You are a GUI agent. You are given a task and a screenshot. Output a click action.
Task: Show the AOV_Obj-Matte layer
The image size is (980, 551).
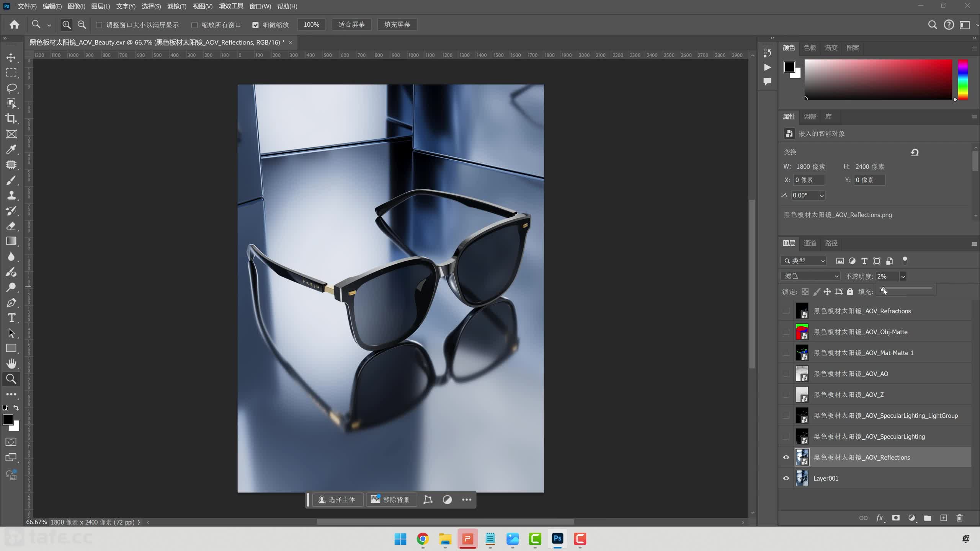(786, 332)
